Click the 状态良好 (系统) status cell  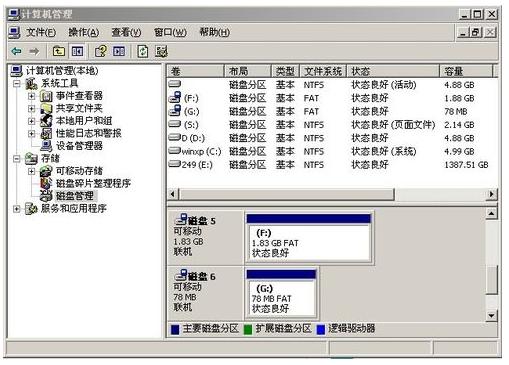(384, 151)
